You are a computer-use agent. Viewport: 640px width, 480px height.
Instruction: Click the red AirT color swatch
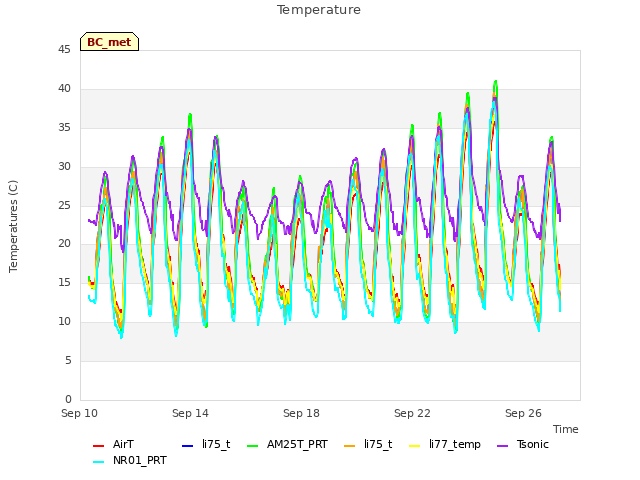coord(98,445)
